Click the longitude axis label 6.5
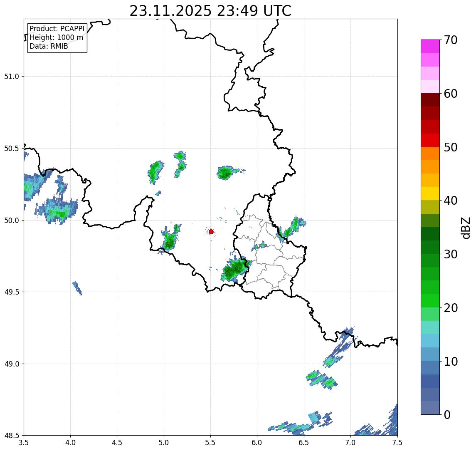 click(x=304, y=443)
